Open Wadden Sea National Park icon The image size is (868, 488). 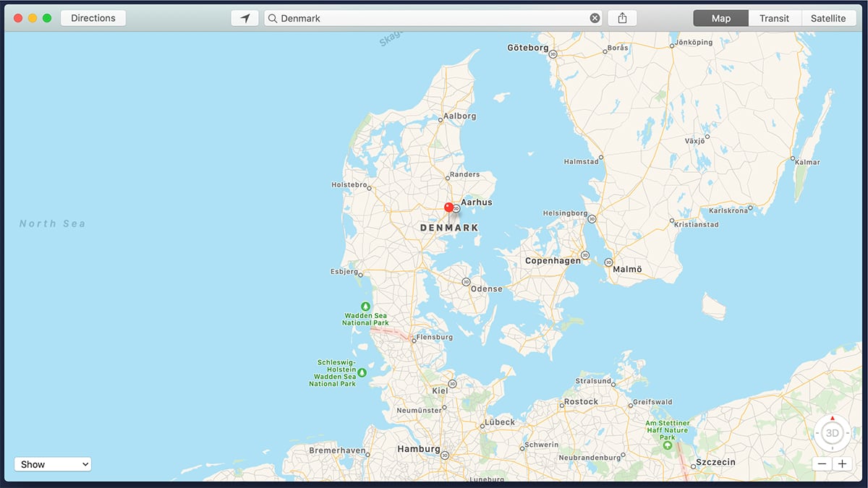point(365,307)
